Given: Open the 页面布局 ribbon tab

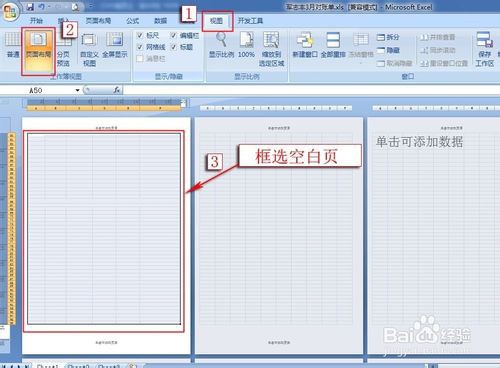Looking at the screenshot, I should click(x=98, y=21).
